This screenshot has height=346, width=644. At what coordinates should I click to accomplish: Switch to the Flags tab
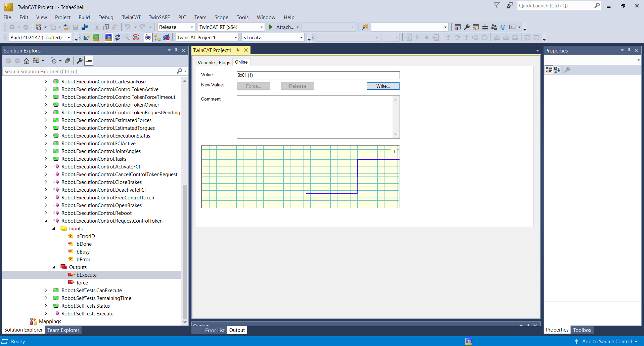point(224,63)
